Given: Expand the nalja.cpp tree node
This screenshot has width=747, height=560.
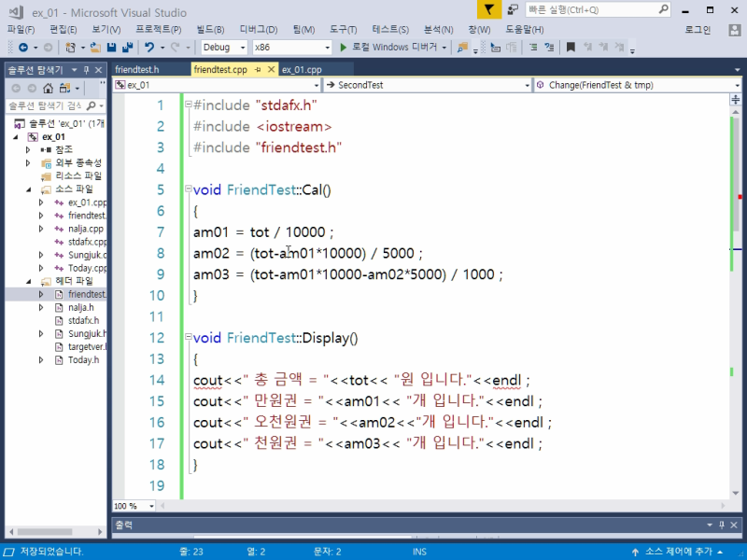Looking at the screenshot, I should pos(41,229).
